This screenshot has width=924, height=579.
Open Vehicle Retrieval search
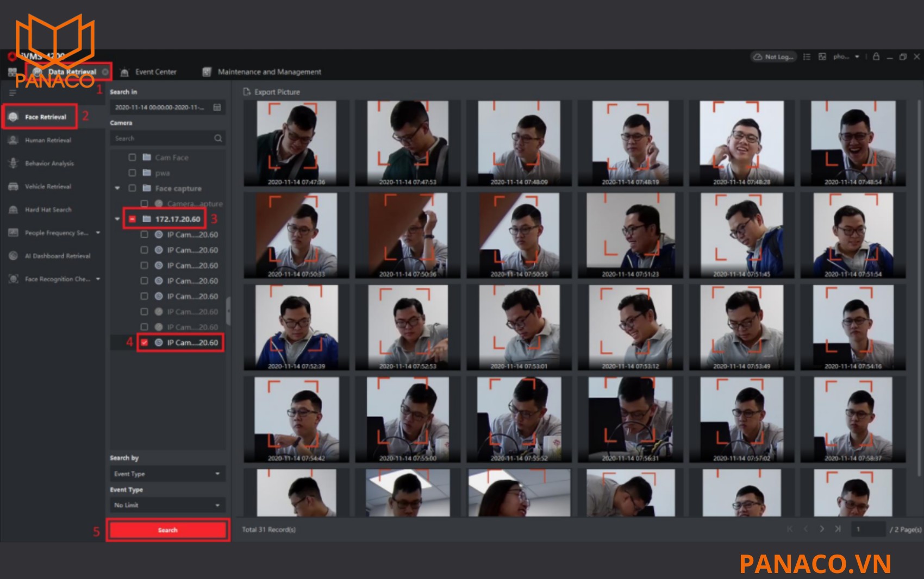47,186
